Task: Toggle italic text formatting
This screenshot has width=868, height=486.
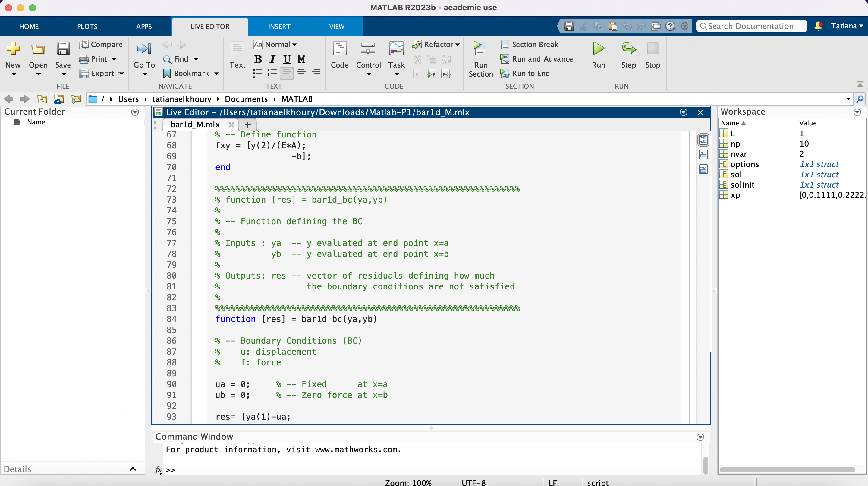Action: coord(272,59)
